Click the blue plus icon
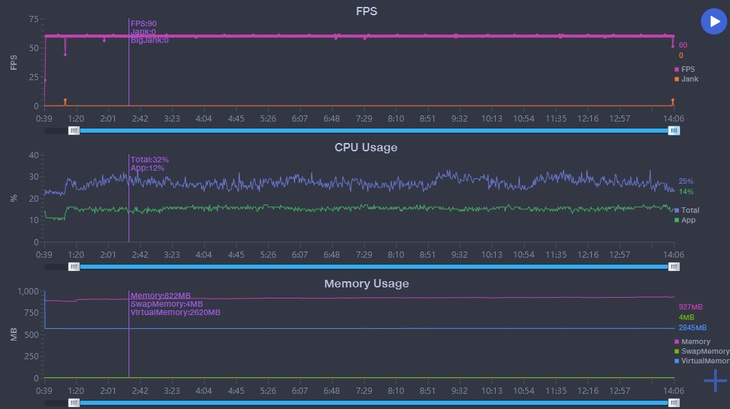 click(x=715, y=380)
